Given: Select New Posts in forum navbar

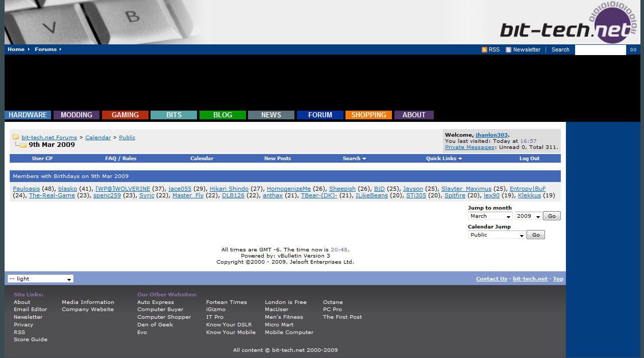Looking at the screenshot, I should [277, 159].
